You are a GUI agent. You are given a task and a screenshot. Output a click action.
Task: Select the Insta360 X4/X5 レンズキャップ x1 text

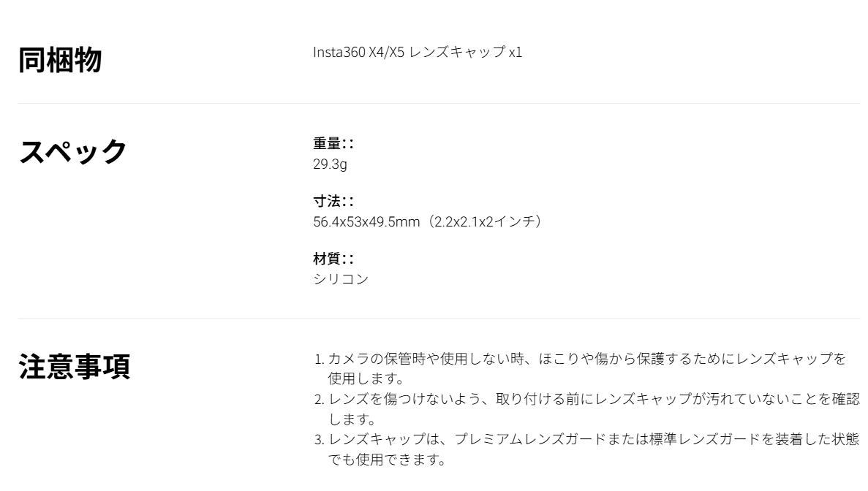[418, 52]
